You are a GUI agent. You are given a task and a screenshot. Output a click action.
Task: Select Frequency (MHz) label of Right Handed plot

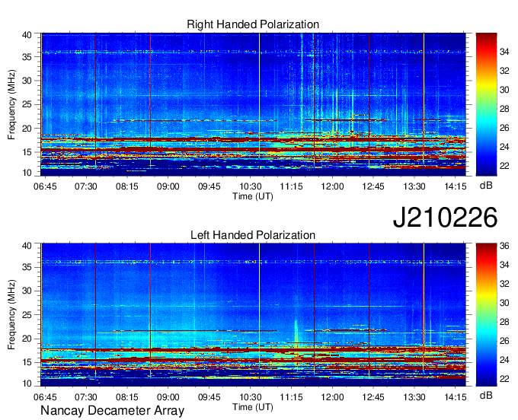point(11,104)
